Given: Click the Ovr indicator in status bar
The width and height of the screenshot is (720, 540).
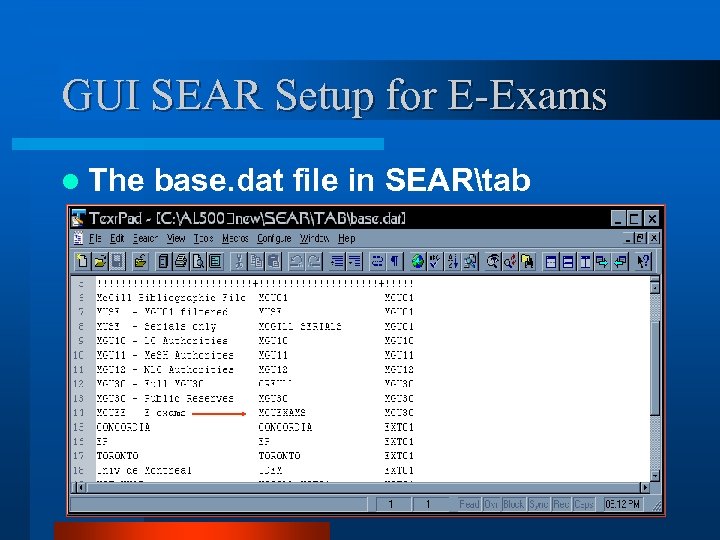Looking at the screenshot, I should coord(491,504).
